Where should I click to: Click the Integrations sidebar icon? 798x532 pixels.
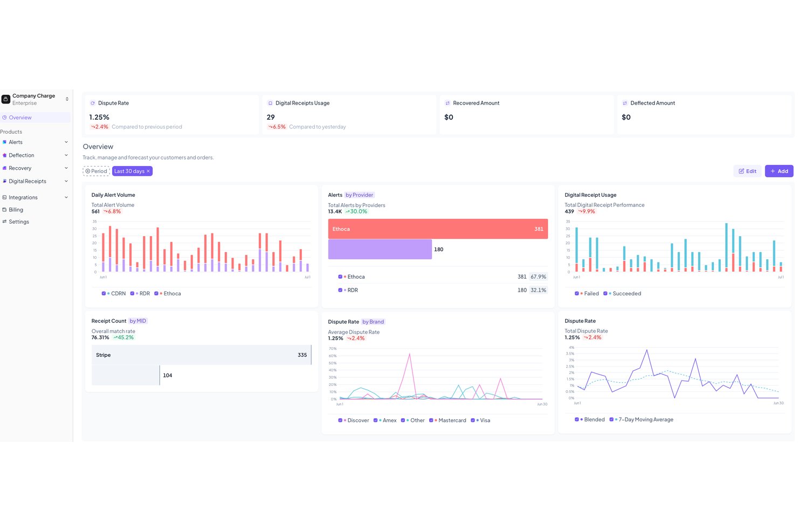(4, 197)
